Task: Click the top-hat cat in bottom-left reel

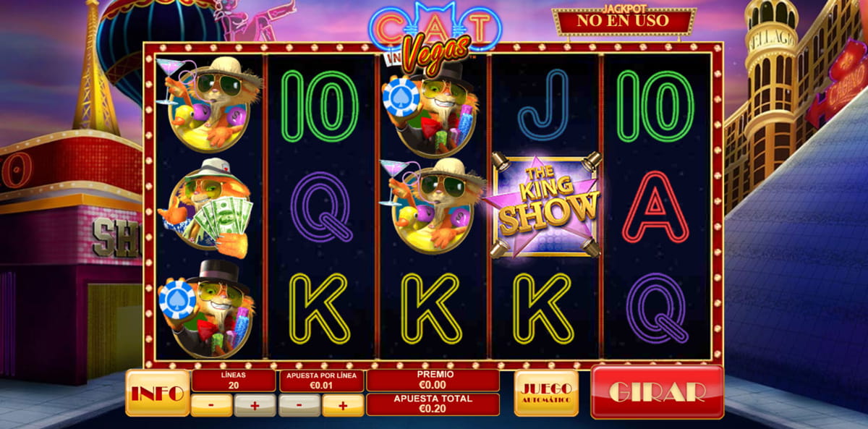Action: click(x=205, y=309)
